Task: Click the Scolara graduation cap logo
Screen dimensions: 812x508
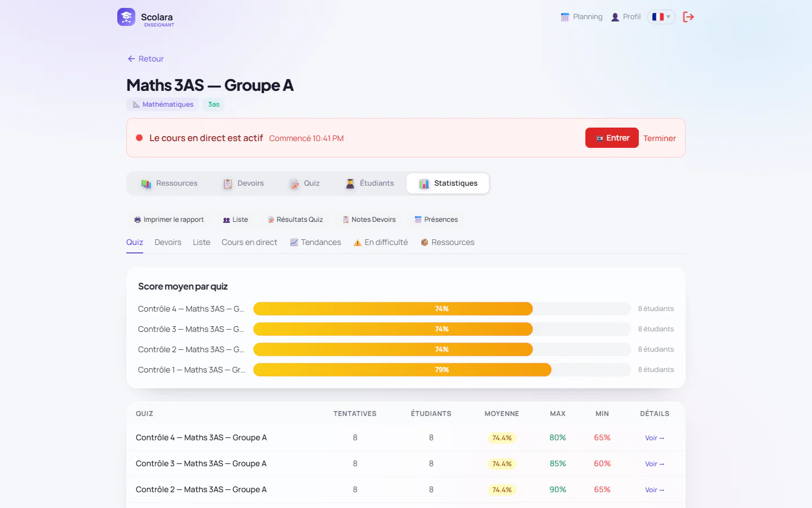Action: [126, 17]
